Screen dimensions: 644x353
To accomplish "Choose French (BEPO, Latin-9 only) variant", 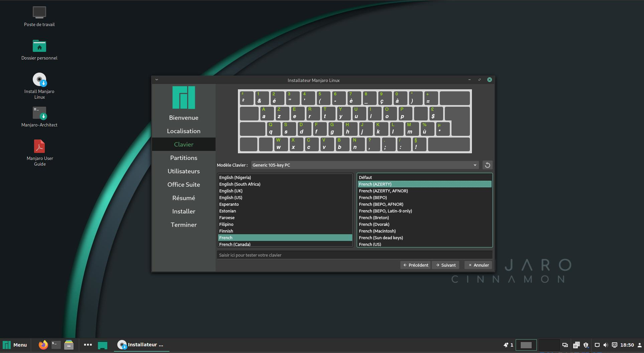I will point(425,211).
